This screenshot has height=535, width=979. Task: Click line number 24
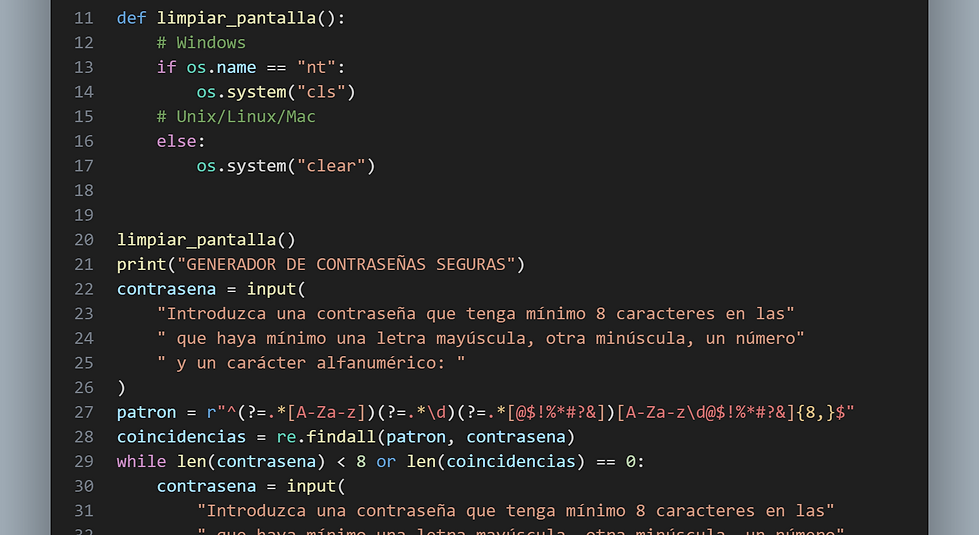(x=84, y=338)
